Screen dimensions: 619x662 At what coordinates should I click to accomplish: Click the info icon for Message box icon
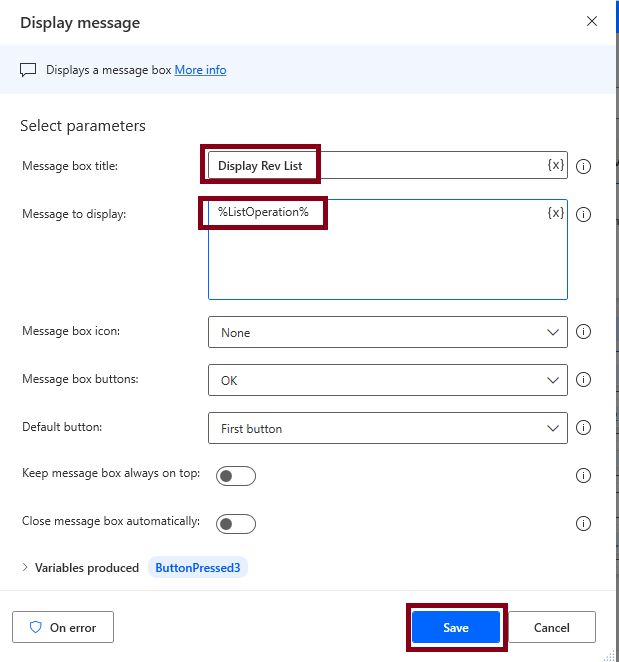click(584, 332)
